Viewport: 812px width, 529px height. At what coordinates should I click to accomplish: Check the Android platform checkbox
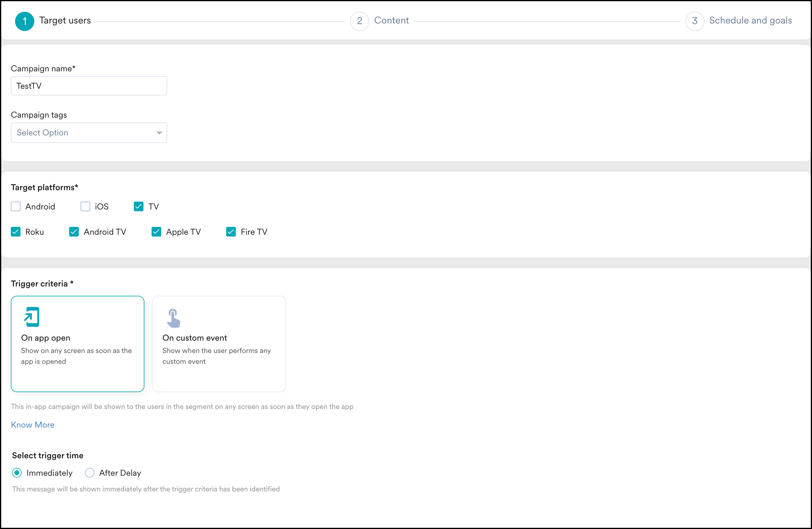[x=16, y=206]
